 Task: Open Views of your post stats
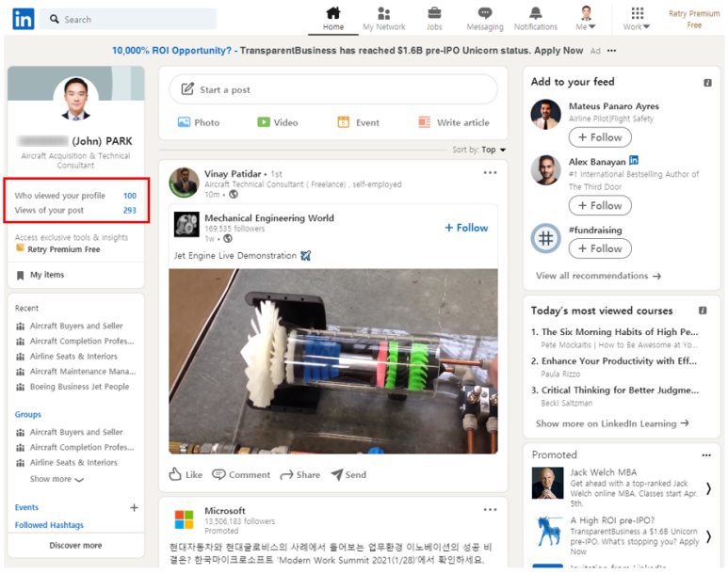[x=75, y=210]
